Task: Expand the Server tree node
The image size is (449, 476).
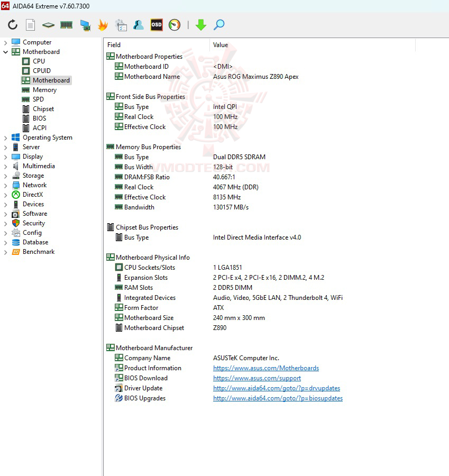Action: click(x=5, y=147)
